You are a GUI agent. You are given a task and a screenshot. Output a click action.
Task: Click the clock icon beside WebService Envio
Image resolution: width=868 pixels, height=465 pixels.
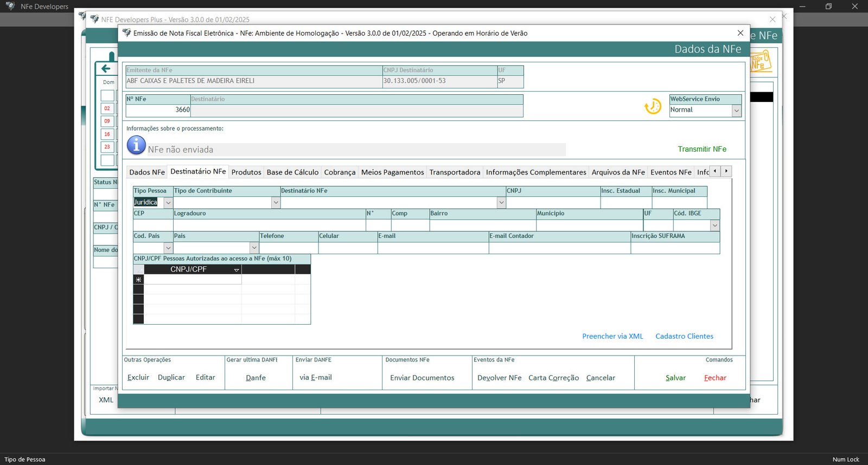click(653, 106)
